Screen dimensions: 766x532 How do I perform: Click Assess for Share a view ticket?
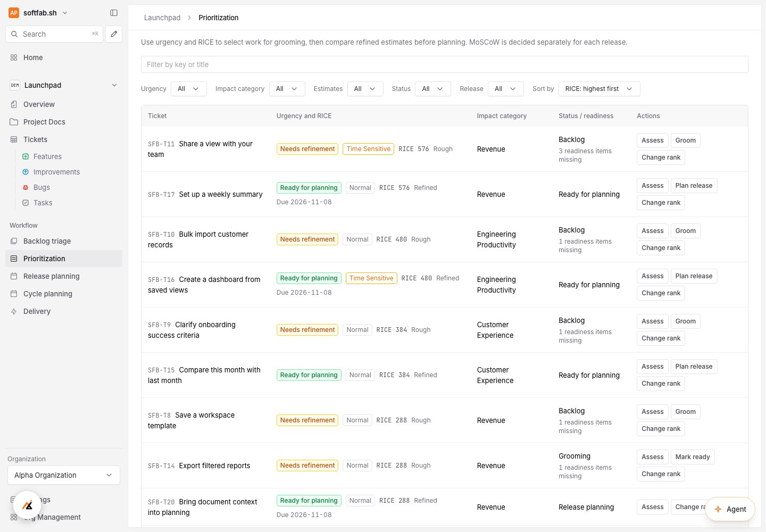click(652, 140)
